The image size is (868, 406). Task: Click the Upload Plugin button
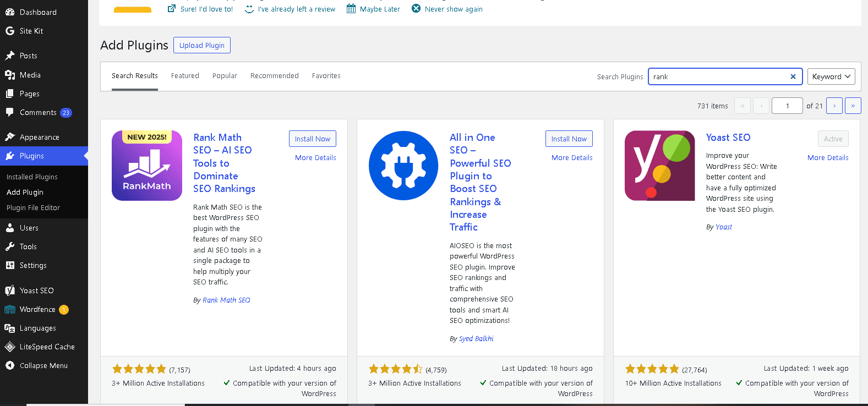pos(202,45)
